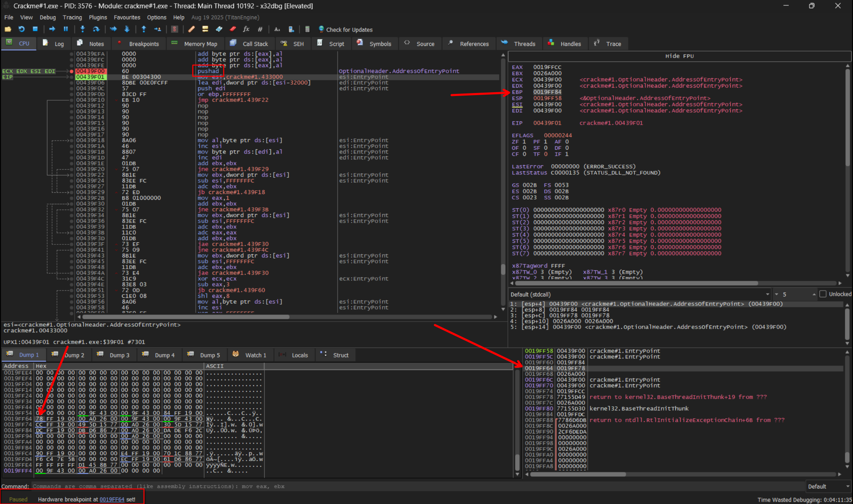Screen dimensions: 853x504
Task: Switch to the Symbols tab
Action: (x=374, y=44)
